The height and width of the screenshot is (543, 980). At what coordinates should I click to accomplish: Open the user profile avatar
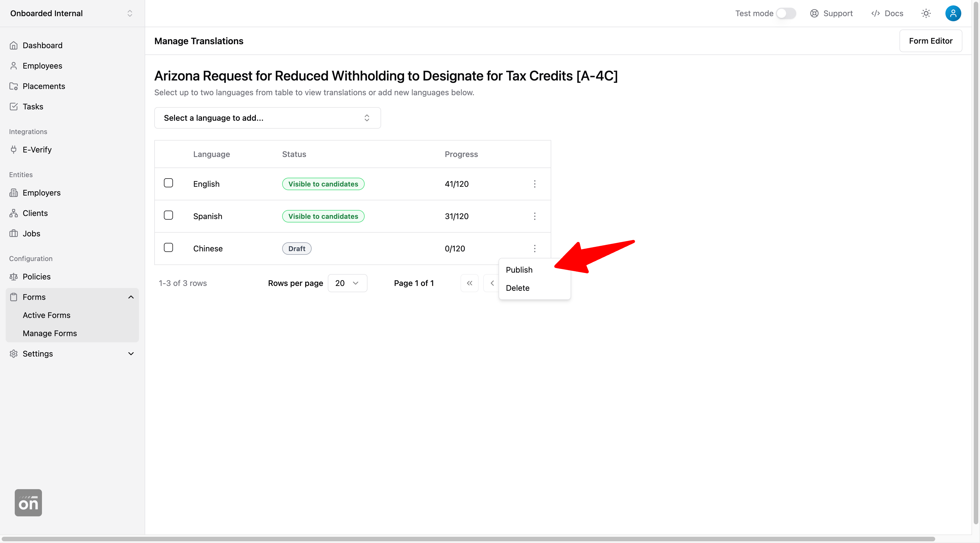(953, 13)
